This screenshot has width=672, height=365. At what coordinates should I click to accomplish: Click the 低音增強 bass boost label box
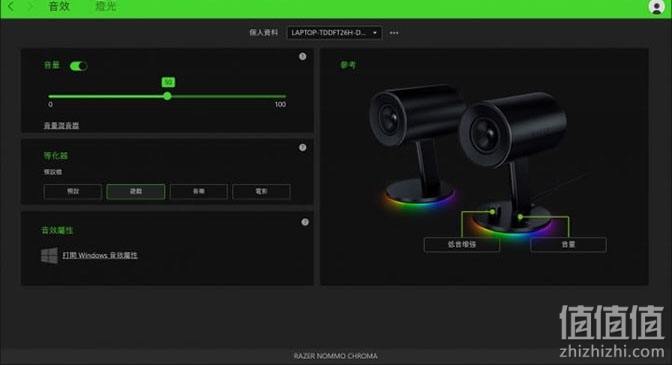(x=462, y=245)
